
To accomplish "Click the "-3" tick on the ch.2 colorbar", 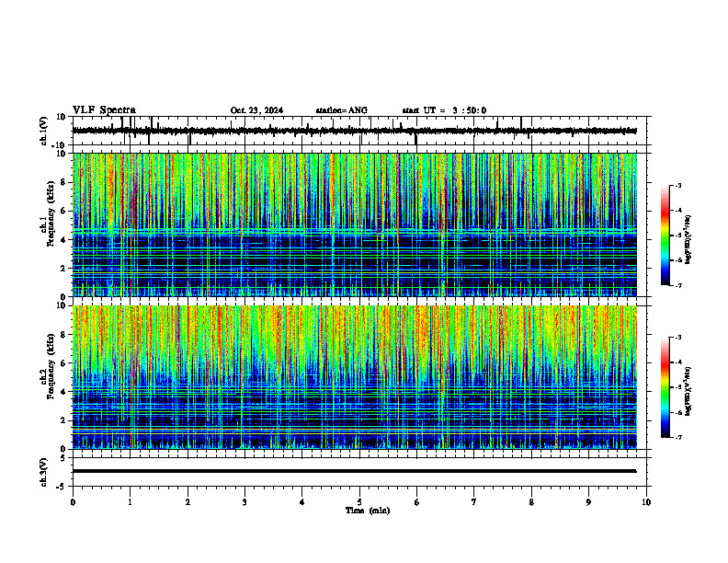I will 677,338.
